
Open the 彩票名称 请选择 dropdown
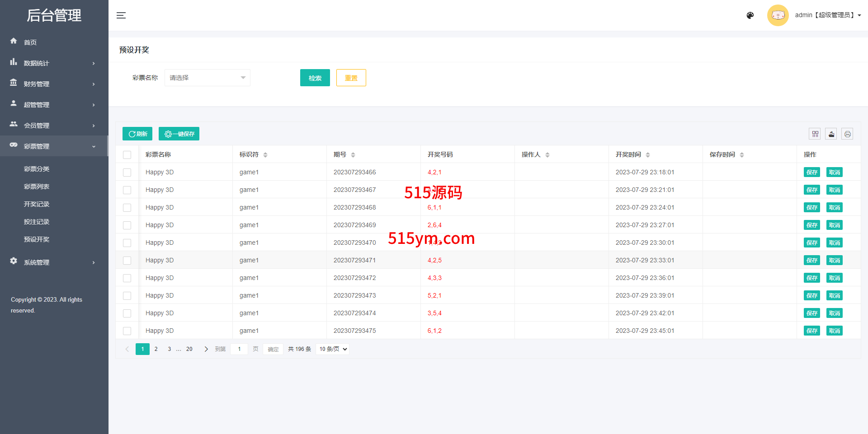pyautogui.click(x=207, y=78)
